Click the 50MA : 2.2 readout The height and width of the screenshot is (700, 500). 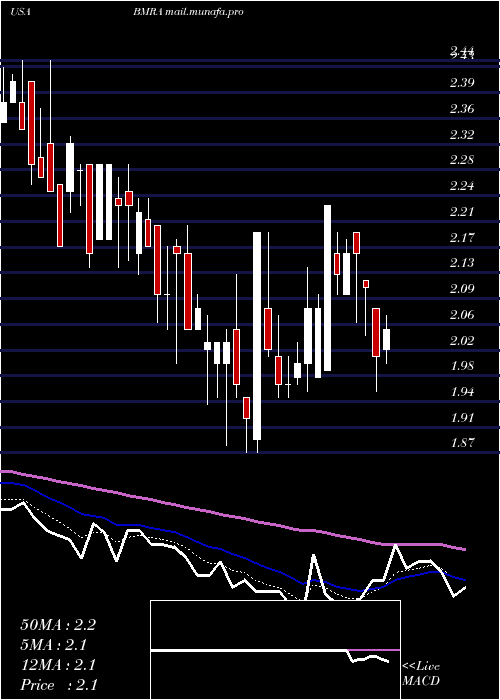(x=58, y=625)
